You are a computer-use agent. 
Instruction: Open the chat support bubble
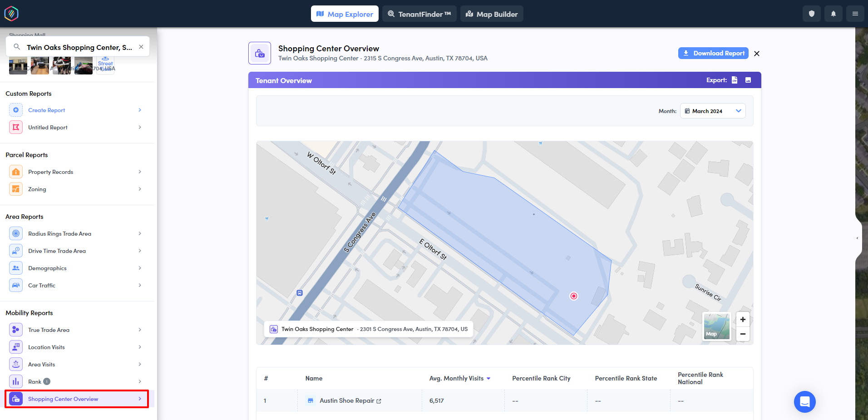click(804, 402)
